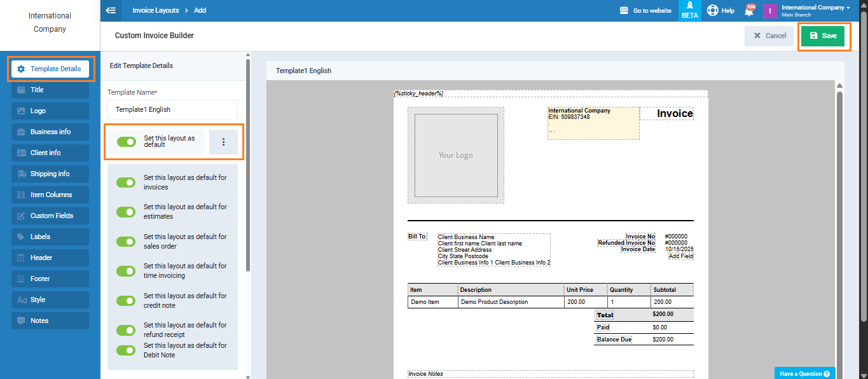Click the Have a Question help widget
Screen dimensions: 868x379
pyautogui.click(x=804, y=374)
